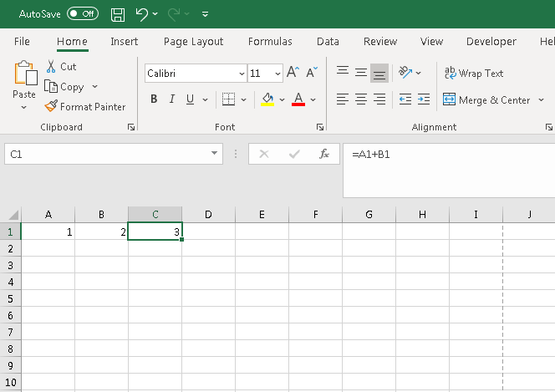Select Top Align icon
The image size is (555, 392).
pyautogui.click(x=343, y=71)
